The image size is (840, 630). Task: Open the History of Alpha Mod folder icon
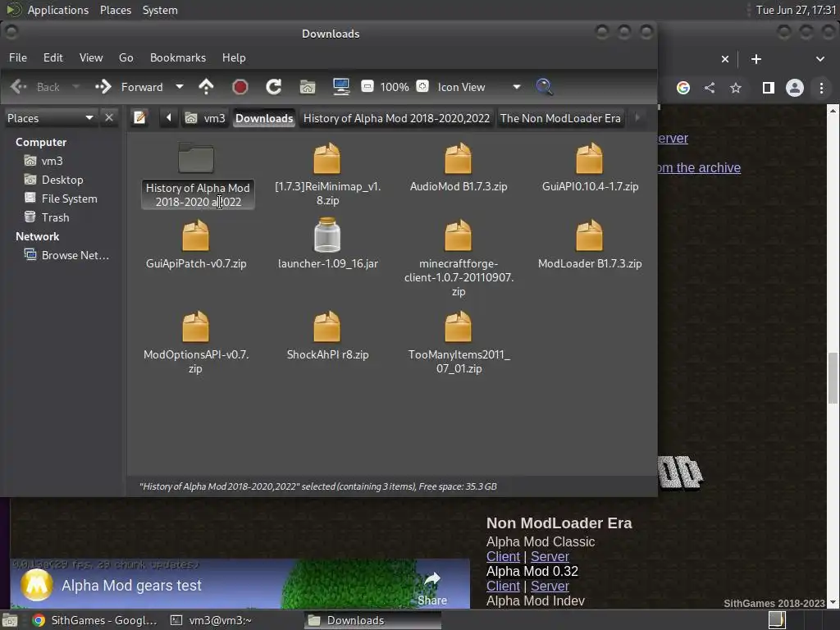coord(196,158)
